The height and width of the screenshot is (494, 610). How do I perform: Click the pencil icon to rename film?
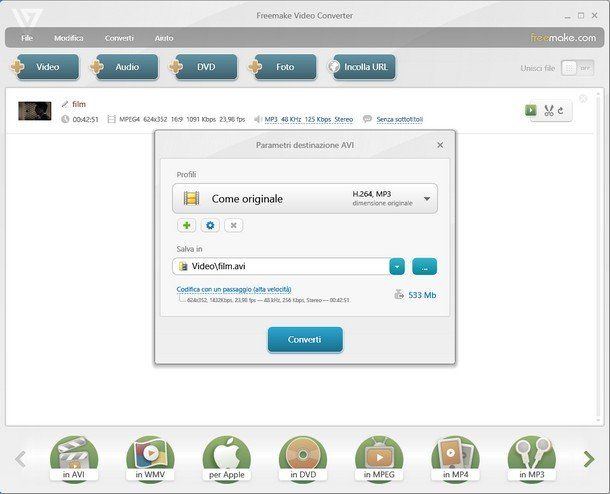pyautogui.click(x=65, y=104)
